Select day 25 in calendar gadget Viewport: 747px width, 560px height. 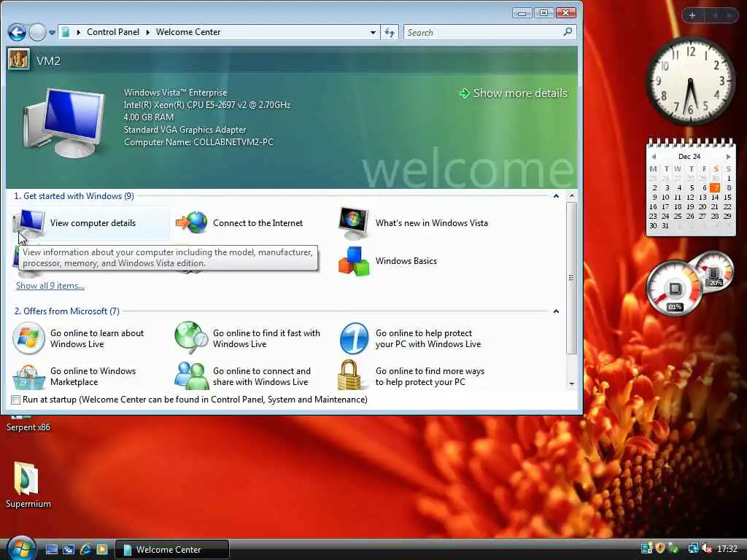pos(678,216)
